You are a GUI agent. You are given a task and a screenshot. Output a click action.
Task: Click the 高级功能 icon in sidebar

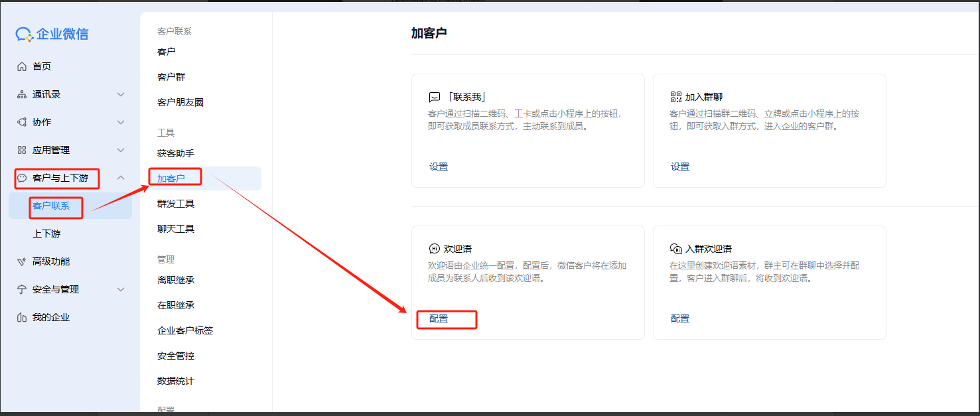[22, 261]
